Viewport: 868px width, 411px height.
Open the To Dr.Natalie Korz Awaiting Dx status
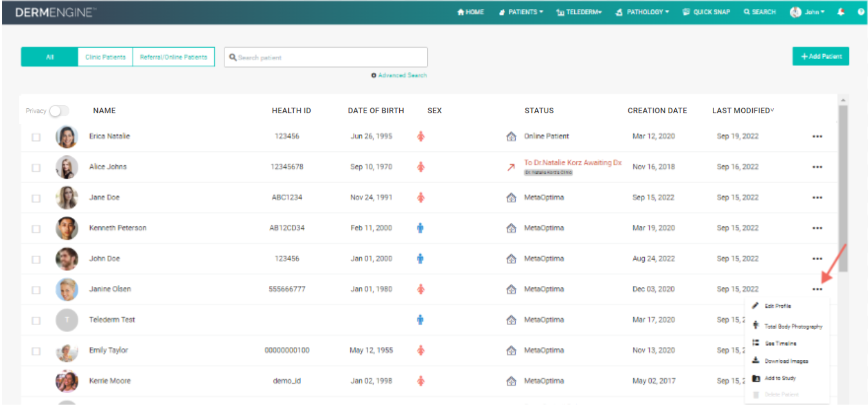(572, 163)
